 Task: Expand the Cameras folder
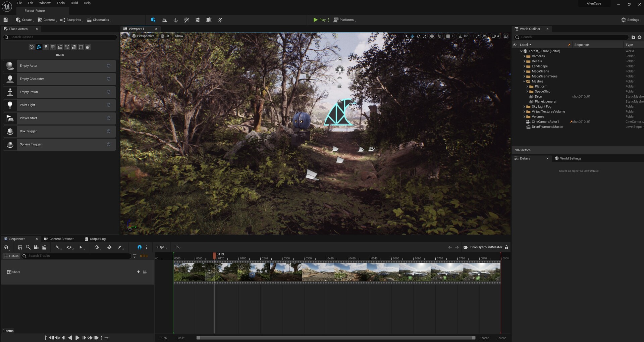524,56
